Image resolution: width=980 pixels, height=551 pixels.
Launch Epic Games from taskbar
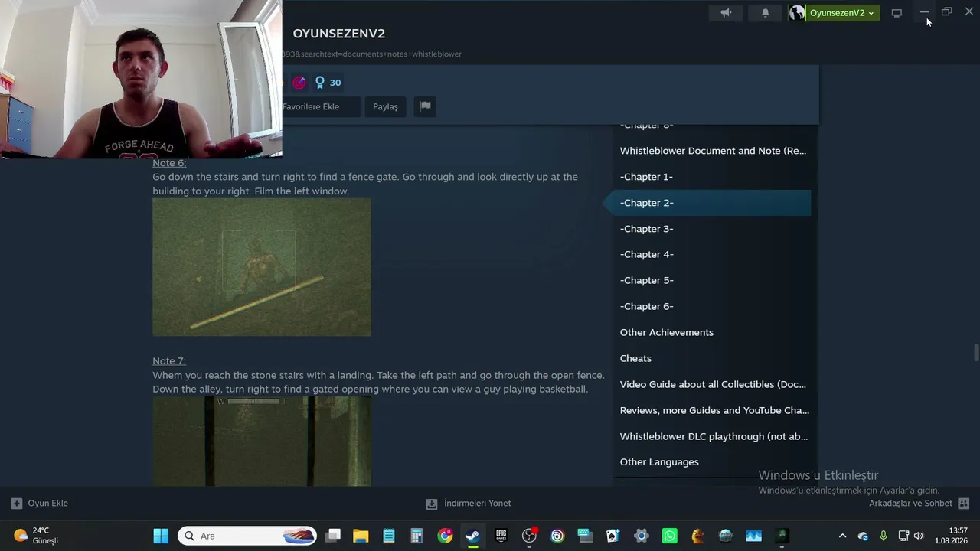click(x=501, y=536)
